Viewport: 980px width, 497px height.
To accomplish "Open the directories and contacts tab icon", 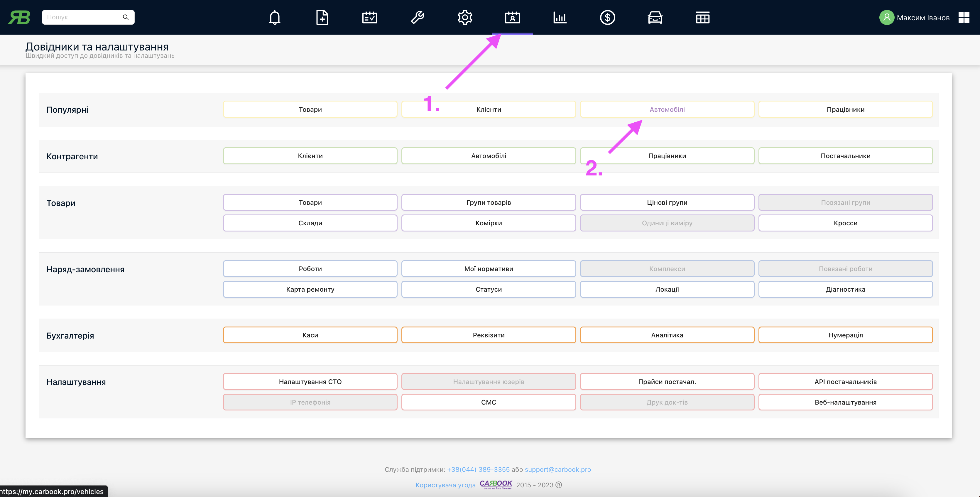I will pyautogui.click(x=512, y=18).
